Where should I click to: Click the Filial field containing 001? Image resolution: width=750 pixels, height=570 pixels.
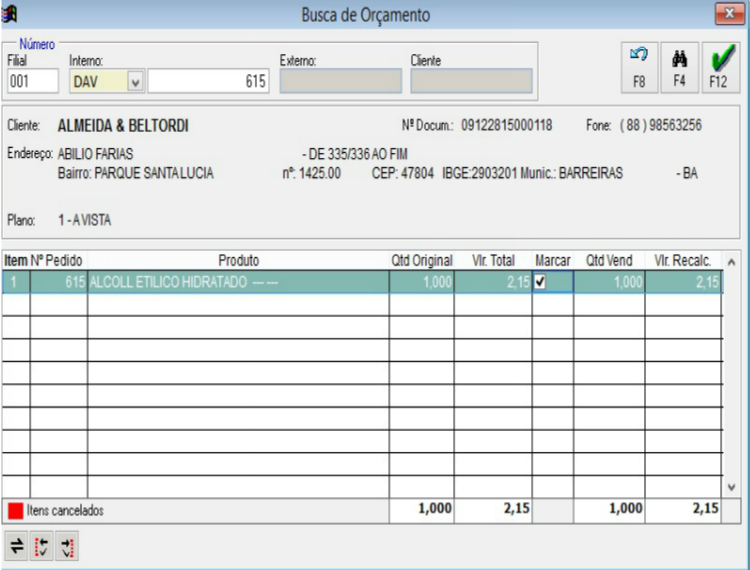point(33,81)
